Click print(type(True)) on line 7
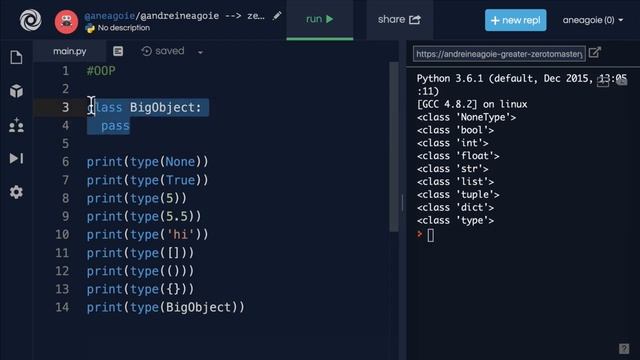The image size is (640, 360). point(147,180)
